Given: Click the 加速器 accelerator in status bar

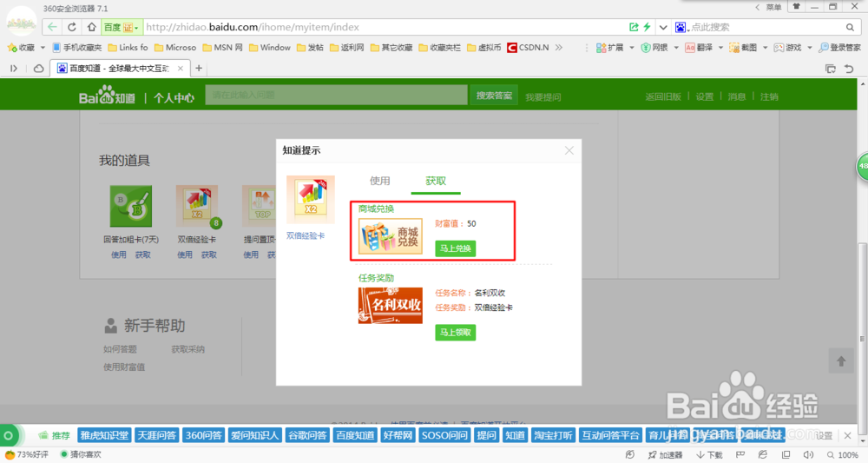Looking at the screenshot, I should click(666, 455).
